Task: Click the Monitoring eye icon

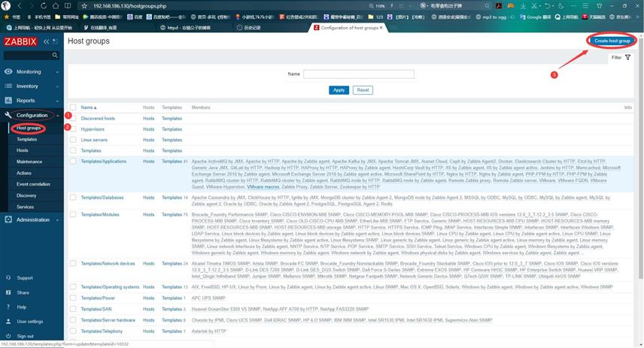Action: [8, 71]
